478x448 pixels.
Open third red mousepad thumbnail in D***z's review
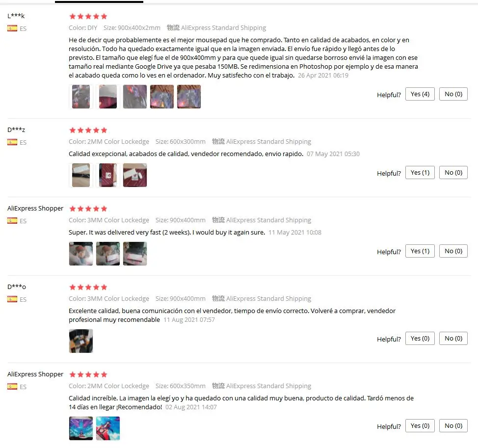[x=135, y=175]
